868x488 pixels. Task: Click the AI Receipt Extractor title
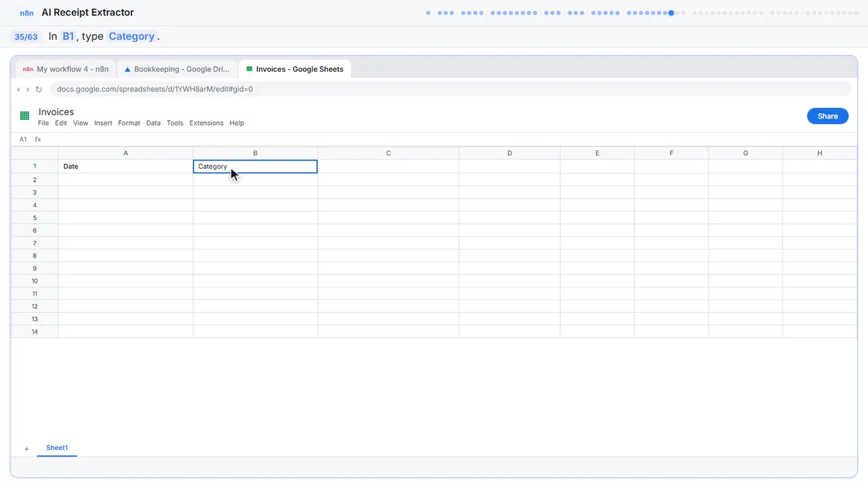click(87, 12)
